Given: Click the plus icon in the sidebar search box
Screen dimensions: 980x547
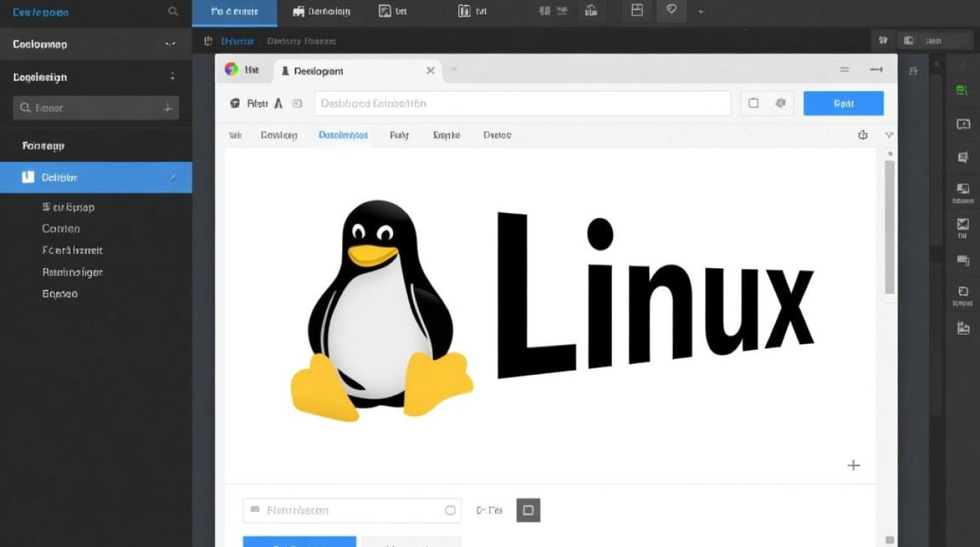Looking at the screenshot, I should tap(168, 108).
